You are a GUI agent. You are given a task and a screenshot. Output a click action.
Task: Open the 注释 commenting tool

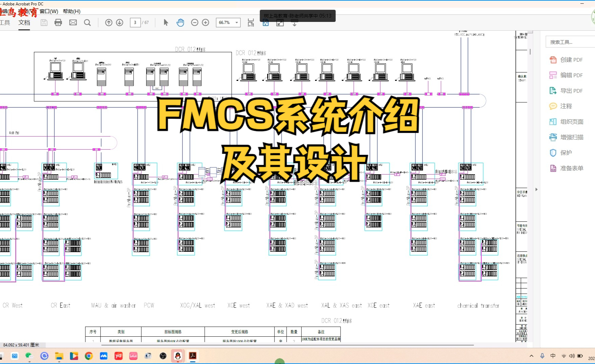point(566,106)
